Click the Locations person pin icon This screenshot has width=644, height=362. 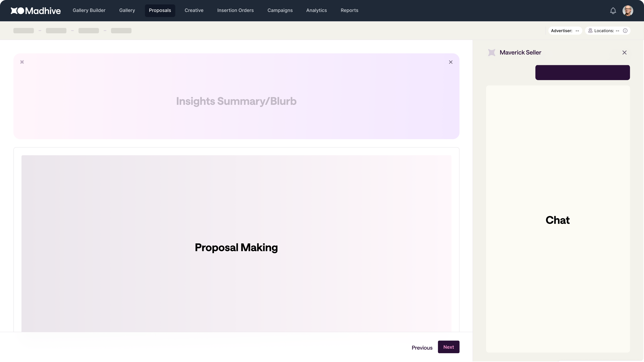click(x=590, y=31)
